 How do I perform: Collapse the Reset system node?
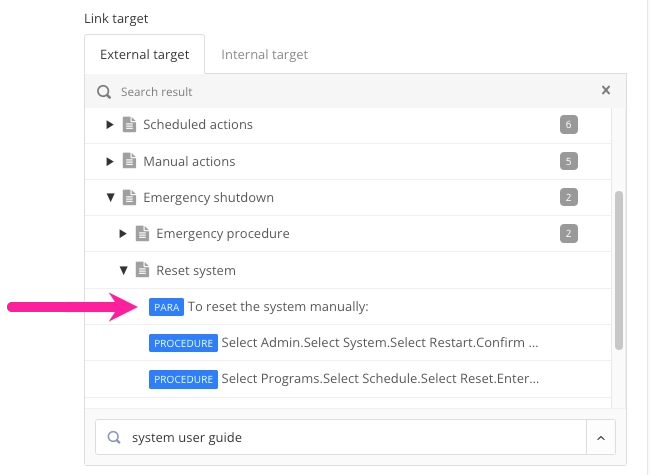pyautogui.click(x=124, y=270)
